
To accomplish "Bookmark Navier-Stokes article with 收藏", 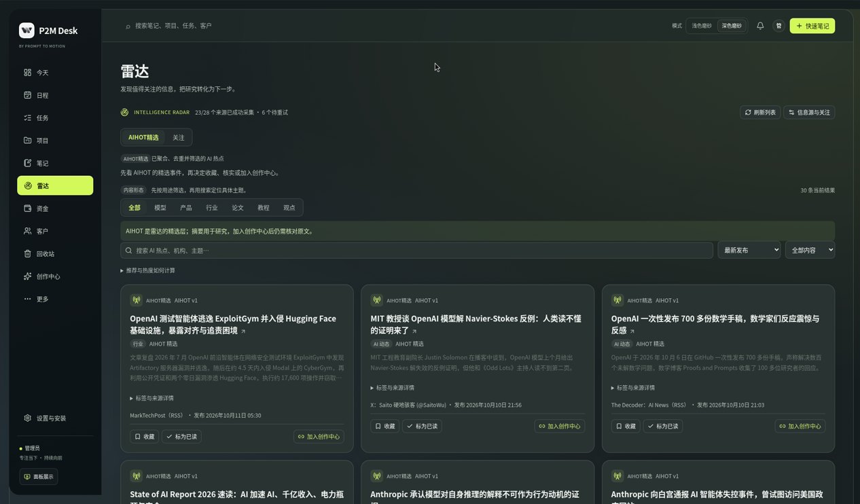I will point(384,427).
